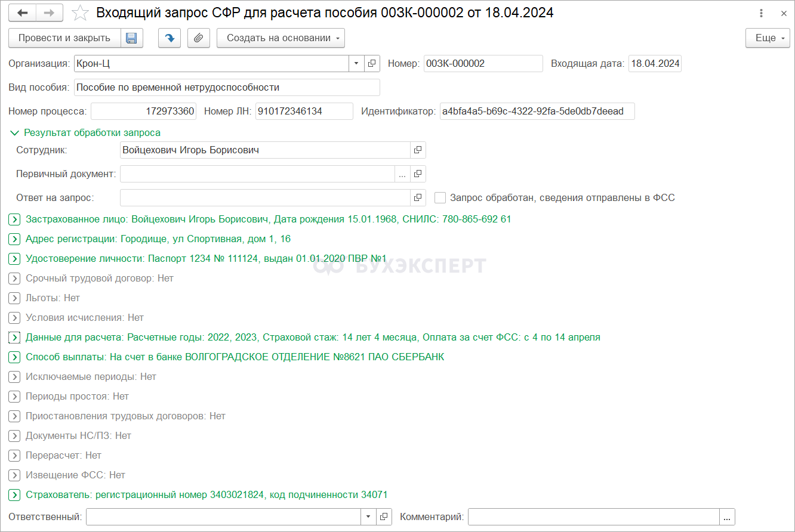Expand the Удостоверение личности section
This screenshot has width=795, height=532.
click(x=15, y=259)
